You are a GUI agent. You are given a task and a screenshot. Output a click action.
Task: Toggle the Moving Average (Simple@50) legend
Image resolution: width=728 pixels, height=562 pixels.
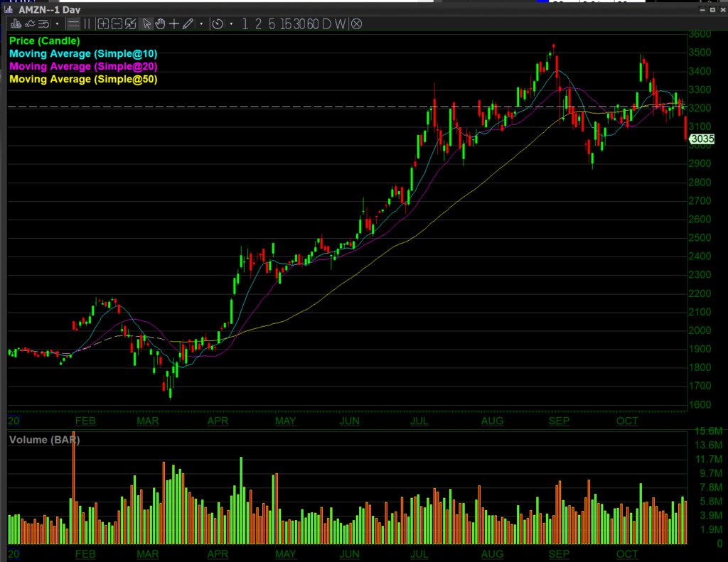pos(83,79)
